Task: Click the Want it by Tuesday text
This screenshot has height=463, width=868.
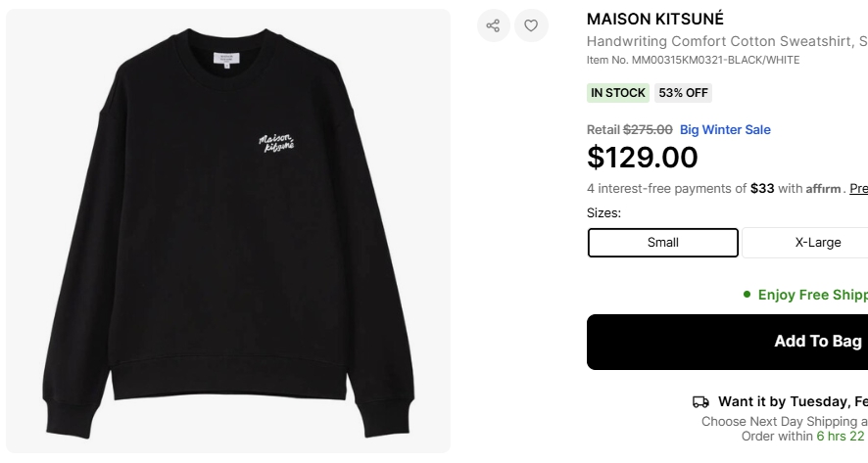Action: pyautogui.click(x=793, y=401)
